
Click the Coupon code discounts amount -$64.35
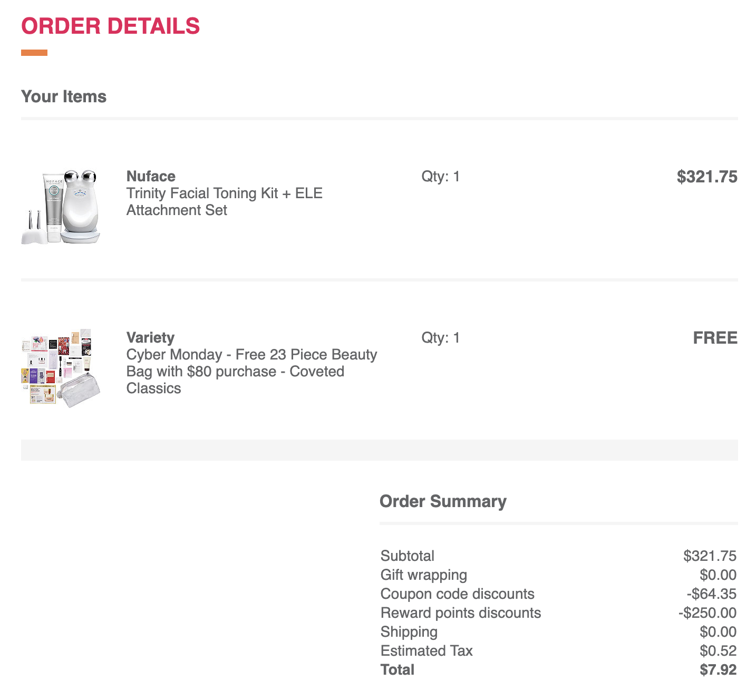[x=711, y=594]
